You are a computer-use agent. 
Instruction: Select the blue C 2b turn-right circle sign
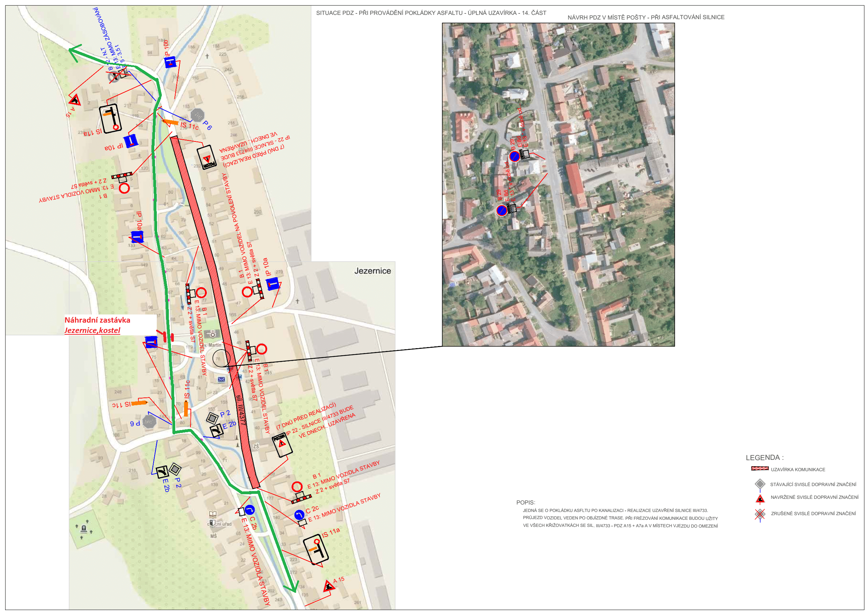click(x=249, y=510)
